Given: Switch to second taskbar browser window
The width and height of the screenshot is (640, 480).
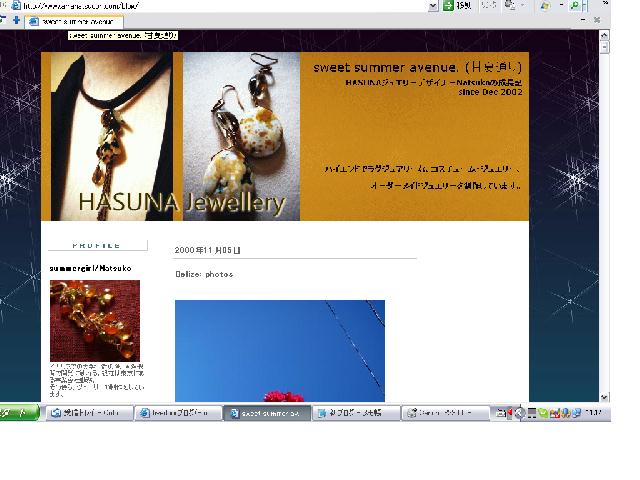Looking at the screenshot, I should [178, 413].
